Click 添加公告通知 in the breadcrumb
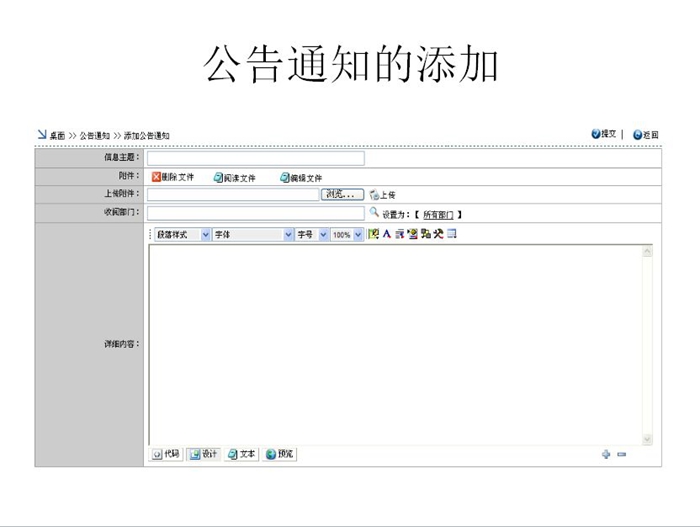 (146, 135)
